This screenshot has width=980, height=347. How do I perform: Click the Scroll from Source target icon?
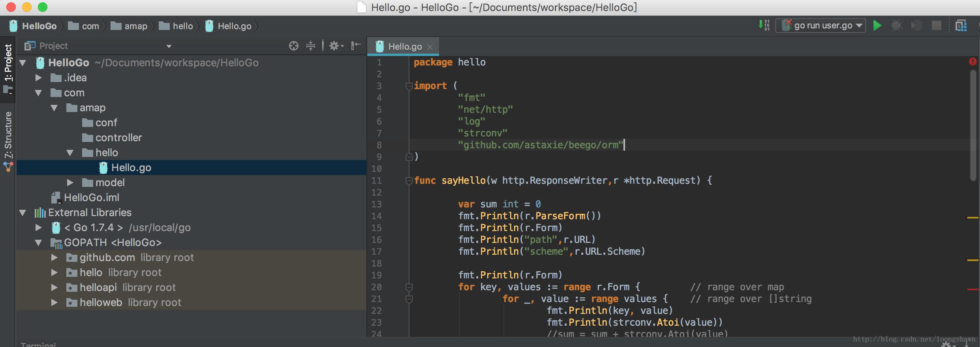click(x=293, y=46)
